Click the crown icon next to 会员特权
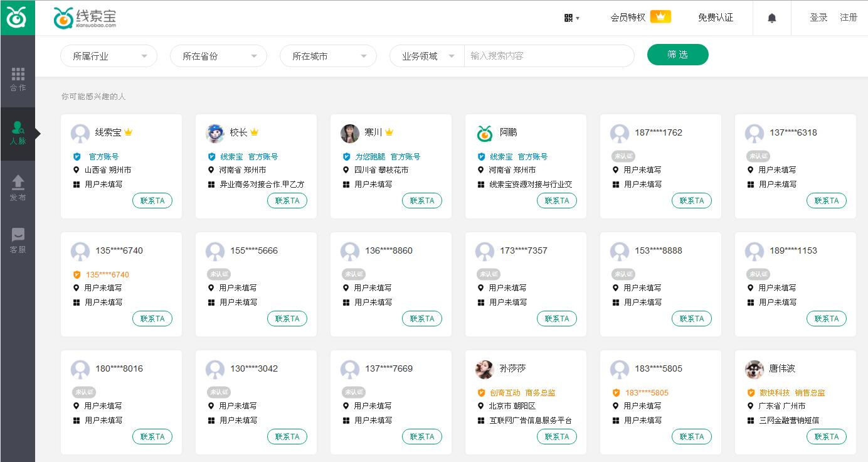This screenshot has height=462, width=868. [660, 17]
